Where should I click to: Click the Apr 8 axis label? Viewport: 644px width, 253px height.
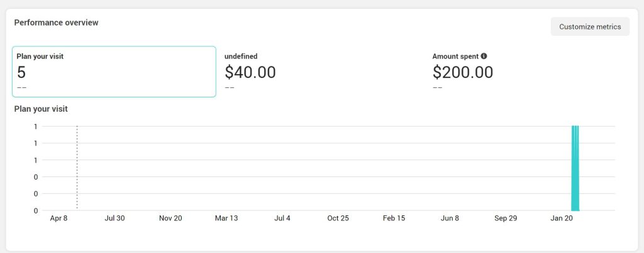pos(58,218)
